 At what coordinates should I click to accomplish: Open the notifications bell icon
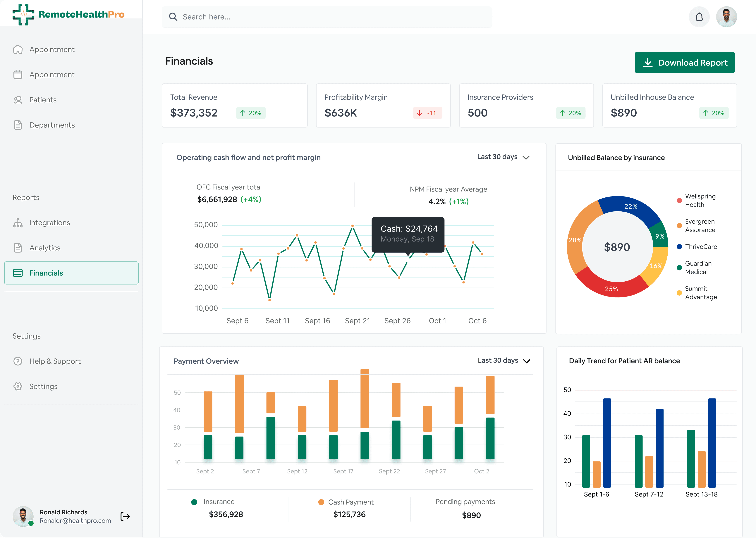pos(699,17)
